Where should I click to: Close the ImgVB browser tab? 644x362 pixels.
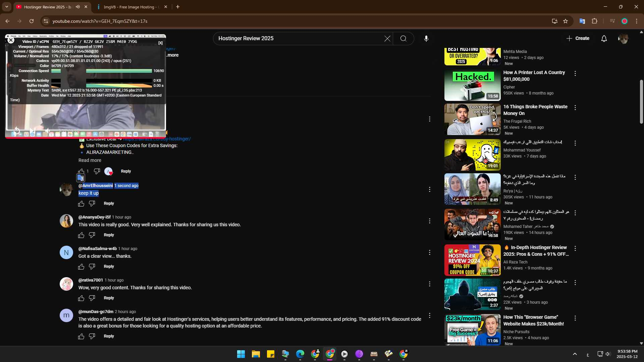165,7
